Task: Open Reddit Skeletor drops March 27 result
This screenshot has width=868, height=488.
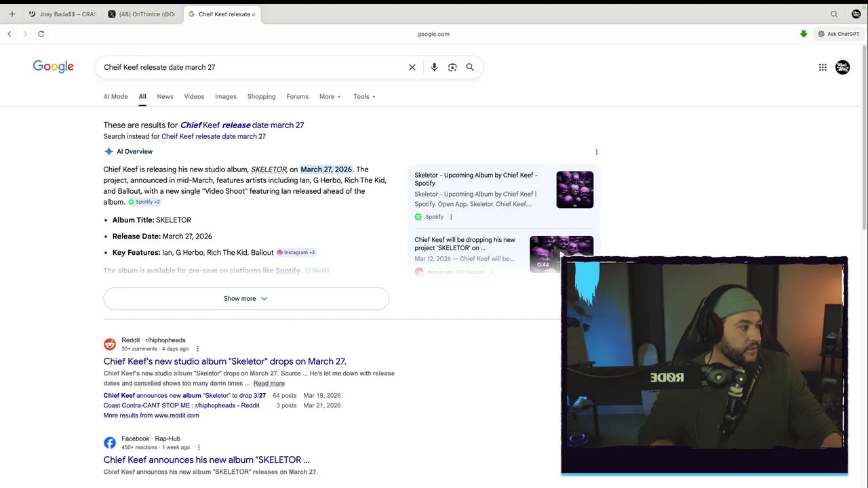Action: [224, 361]
